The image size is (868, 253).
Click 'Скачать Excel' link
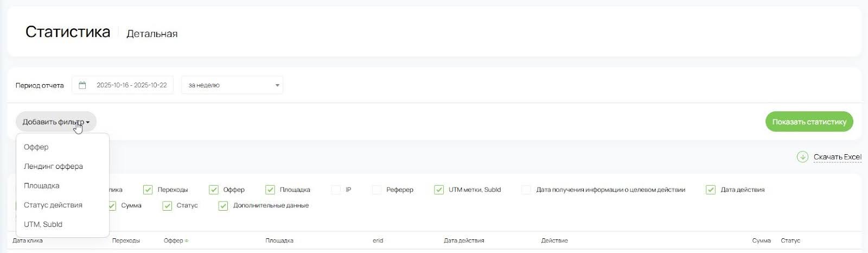point(837,157)
